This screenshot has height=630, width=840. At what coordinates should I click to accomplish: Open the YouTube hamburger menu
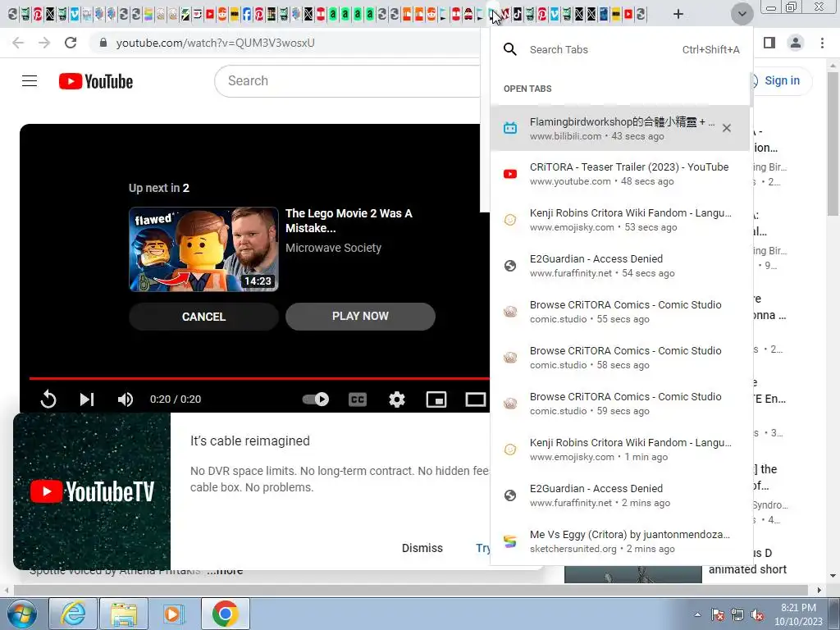tap(30, 81)
